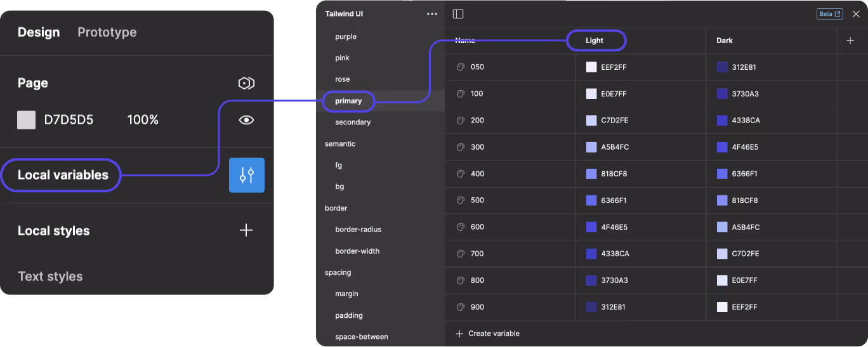Viewport: 868px width, 347px height.
Task: Open the dark 818CF8 swatch for 500
Action: pos(722,200)
